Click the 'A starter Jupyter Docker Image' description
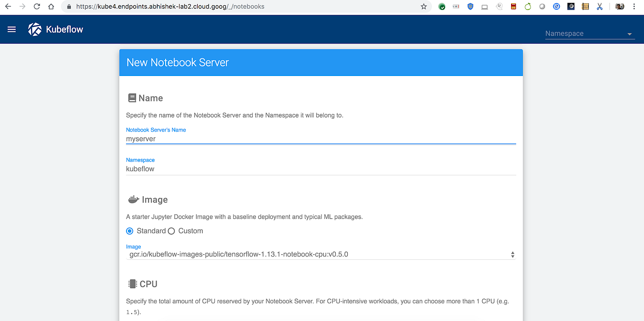Screen dimensions: 644x321 coord(244,216)
